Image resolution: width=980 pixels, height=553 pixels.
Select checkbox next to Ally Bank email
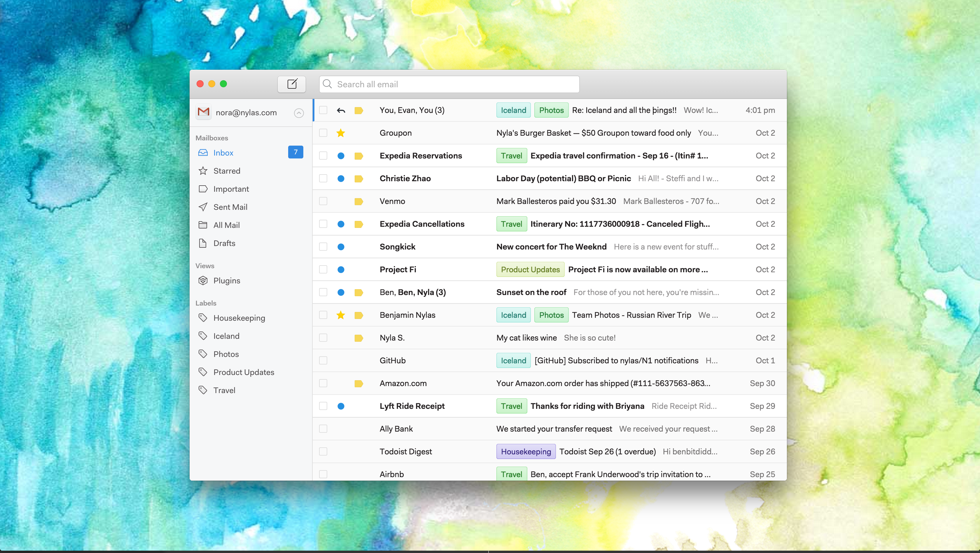pos(323,429)
